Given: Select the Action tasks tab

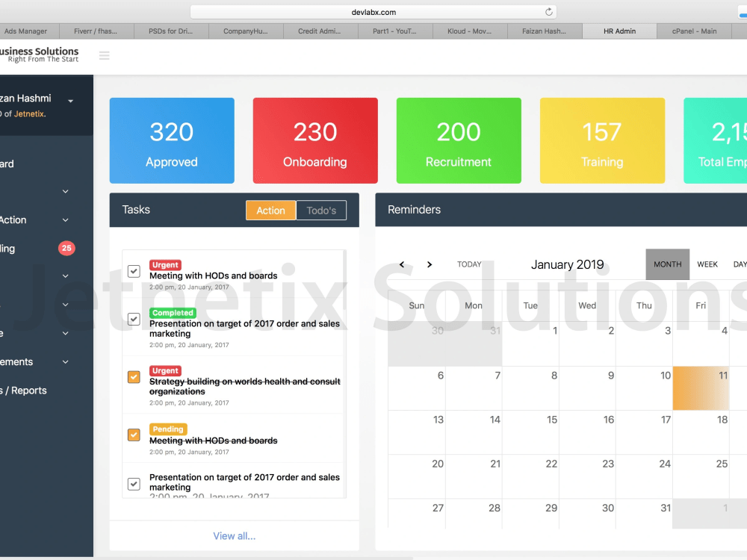Looking at the screenshot, I should [270, 211].
